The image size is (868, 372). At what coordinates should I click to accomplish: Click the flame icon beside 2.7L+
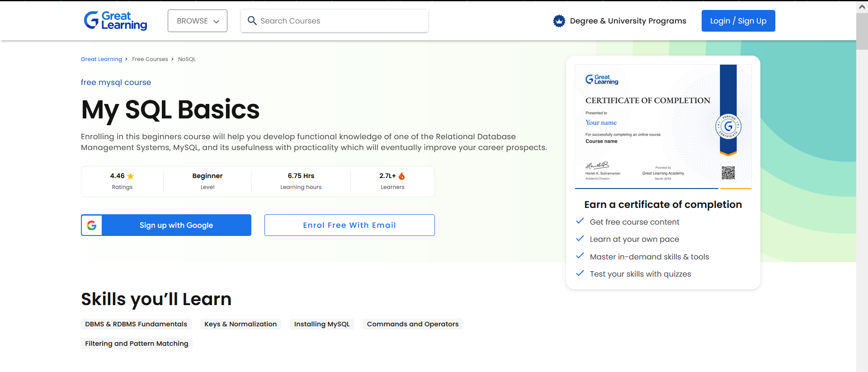pyautogui.click(x=402, y=176)
